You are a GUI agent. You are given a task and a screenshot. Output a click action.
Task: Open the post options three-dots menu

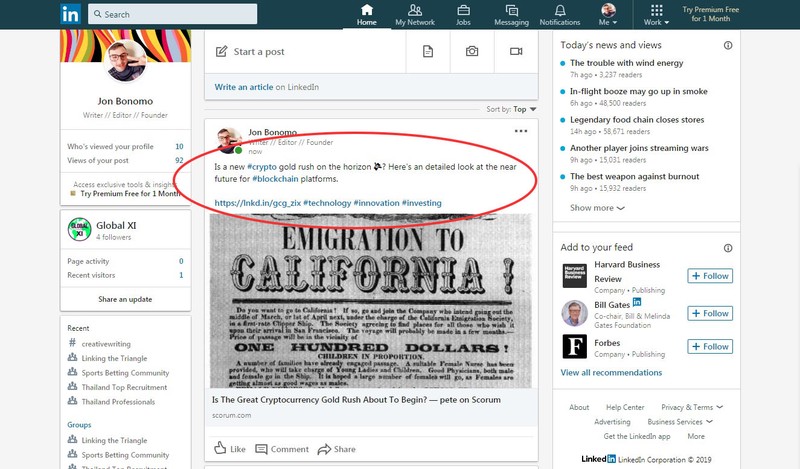[520, 131]
